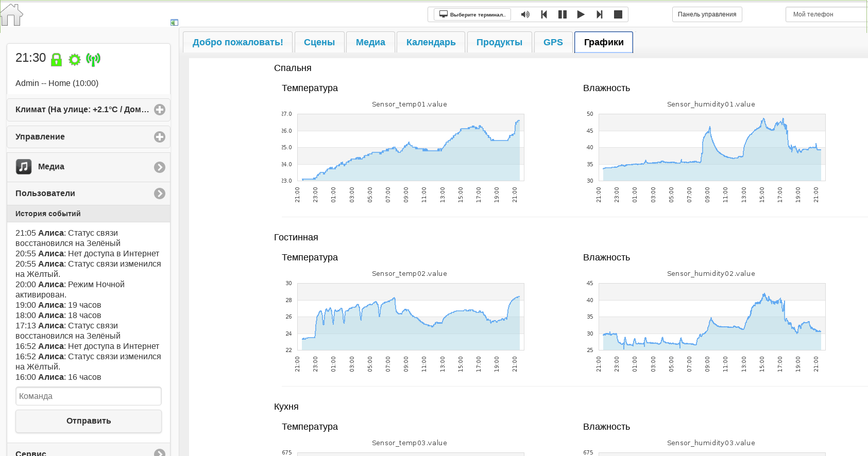Focus the Команда input field
Screen dimensions: 868x456
[x=89, y=396]
